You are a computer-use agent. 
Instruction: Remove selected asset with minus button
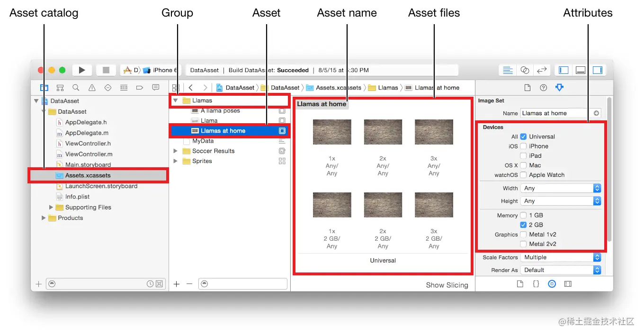(189, 284)
